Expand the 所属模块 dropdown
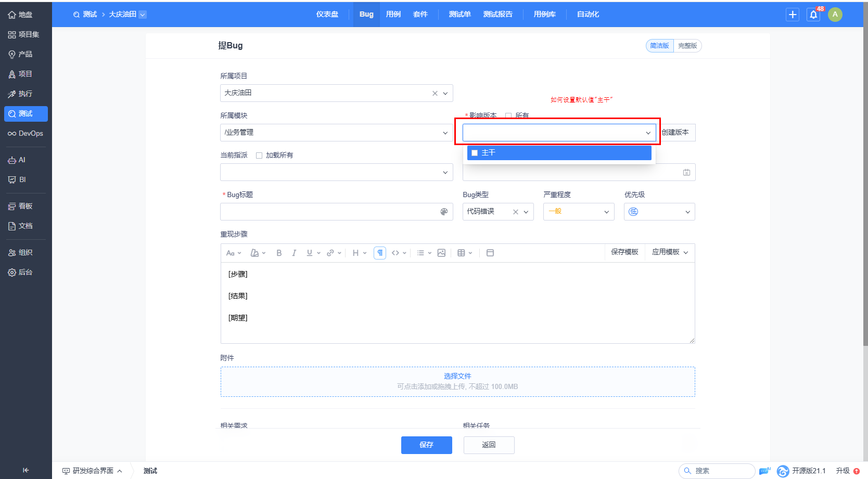The height and width of the screenshot is (479, 868). 336,133
